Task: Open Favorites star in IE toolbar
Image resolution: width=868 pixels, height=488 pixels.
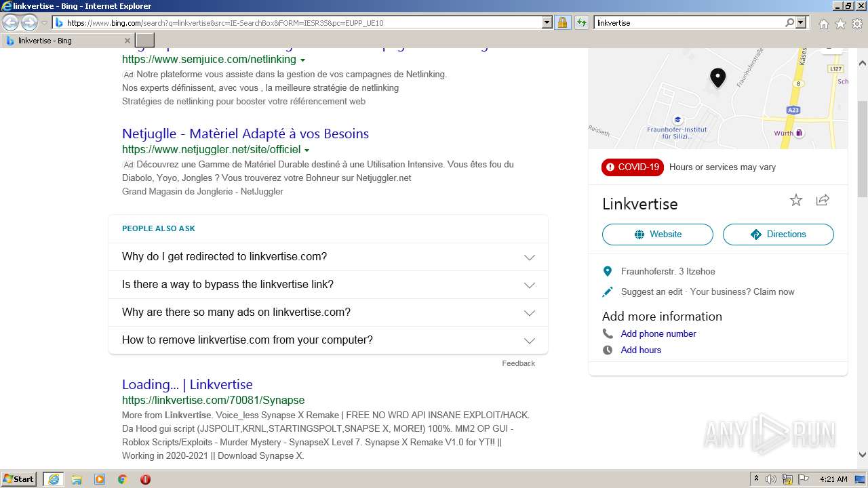Action: click(840, 24)
